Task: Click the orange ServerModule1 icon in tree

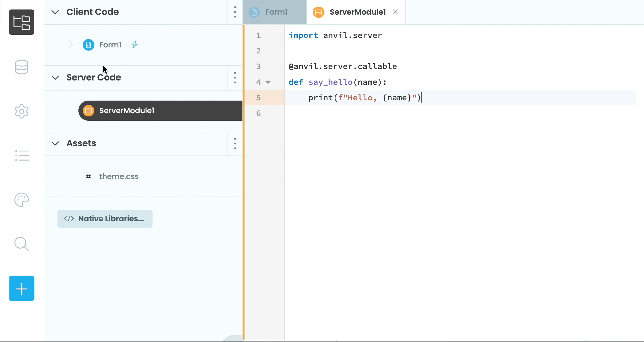Action: pyautogui.click(x=88, y=111)
